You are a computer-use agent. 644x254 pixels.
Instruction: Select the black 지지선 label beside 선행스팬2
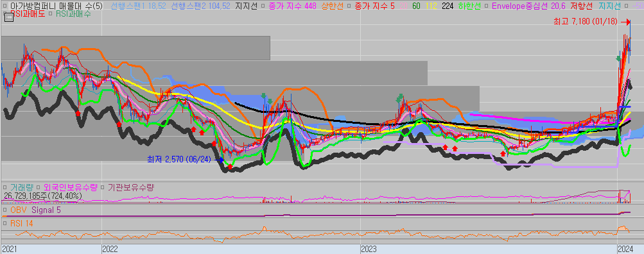pos(246,6)
